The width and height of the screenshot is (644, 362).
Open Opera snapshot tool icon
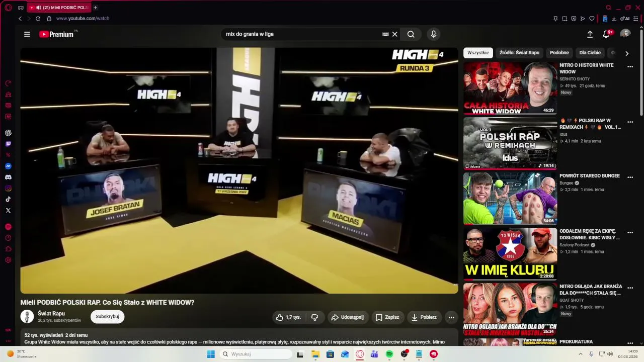565,19
